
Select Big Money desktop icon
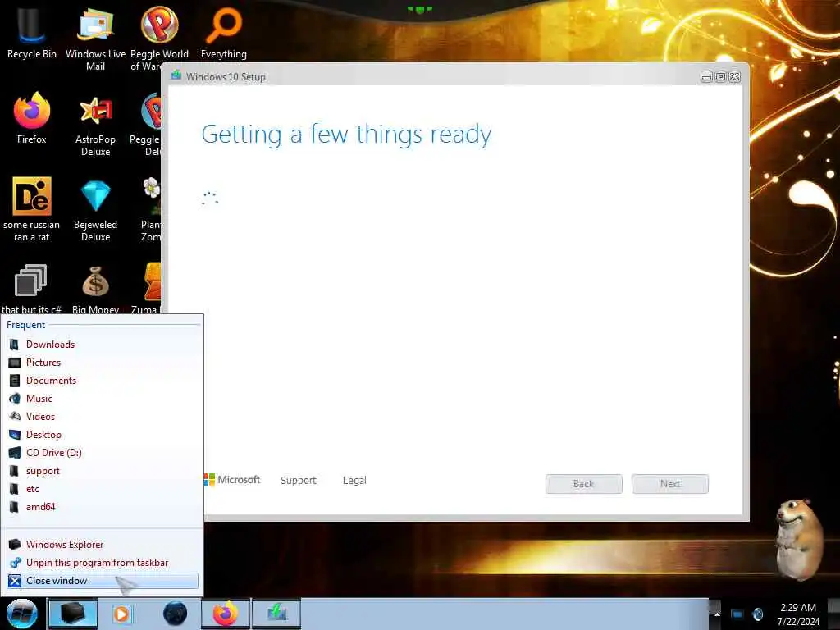95,290
